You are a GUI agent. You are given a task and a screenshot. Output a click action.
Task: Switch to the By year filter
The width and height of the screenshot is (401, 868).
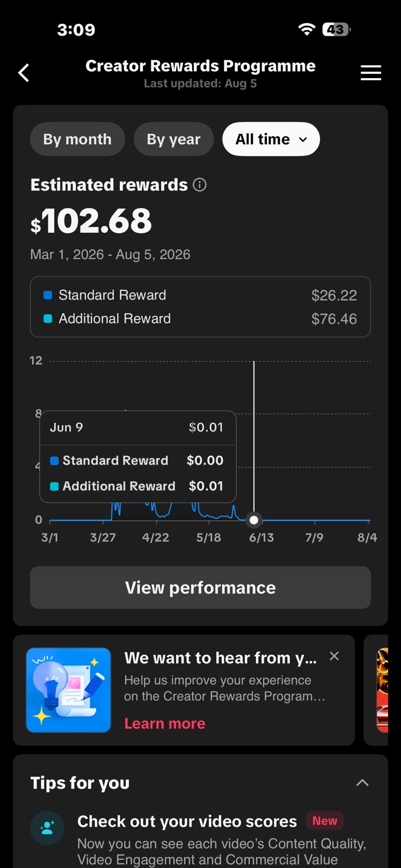(174, 139)
